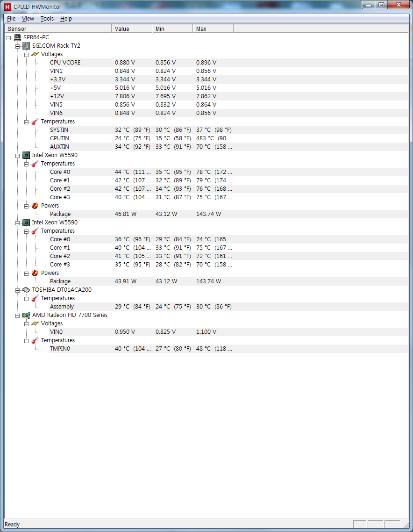Screen dimensions: 413x532
Task: Click the Min column header
Action: [x=172, y=29]
